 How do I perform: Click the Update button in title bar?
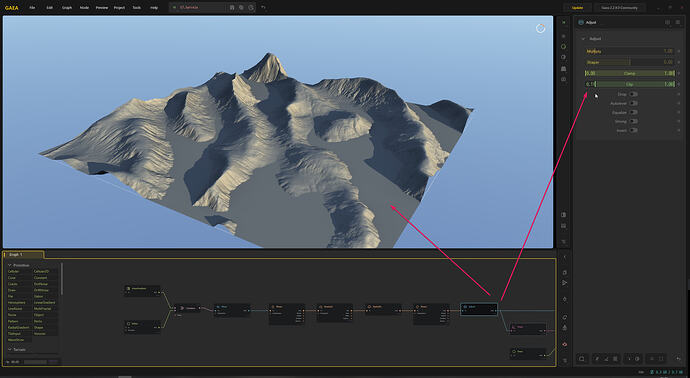point(577,7)
